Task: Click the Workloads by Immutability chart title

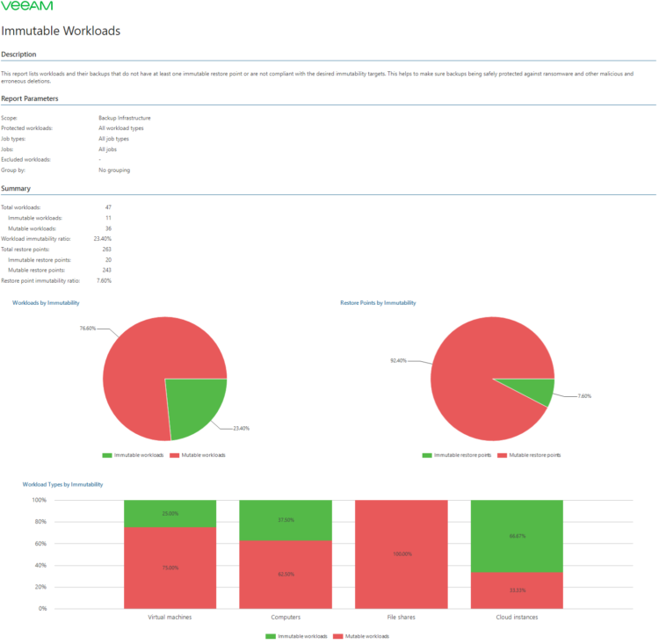Action: [x=46, y=302]
